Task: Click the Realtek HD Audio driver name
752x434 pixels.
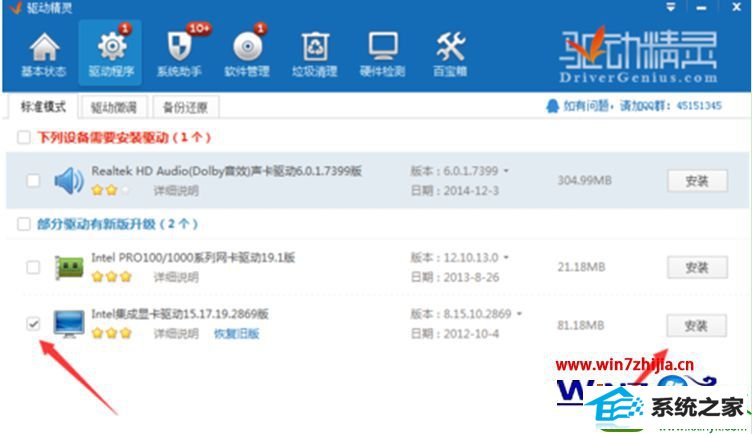Action: tap(226, 171)
